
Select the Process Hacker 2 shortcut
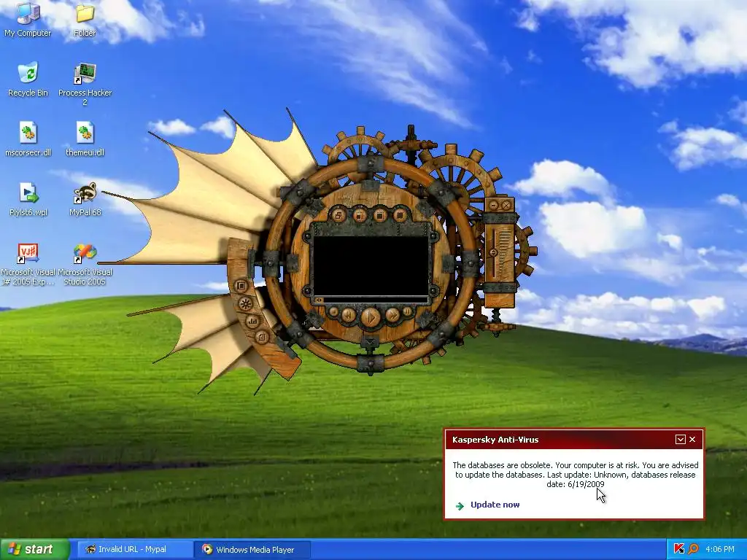pyautogui.click(x=85, y=85)
